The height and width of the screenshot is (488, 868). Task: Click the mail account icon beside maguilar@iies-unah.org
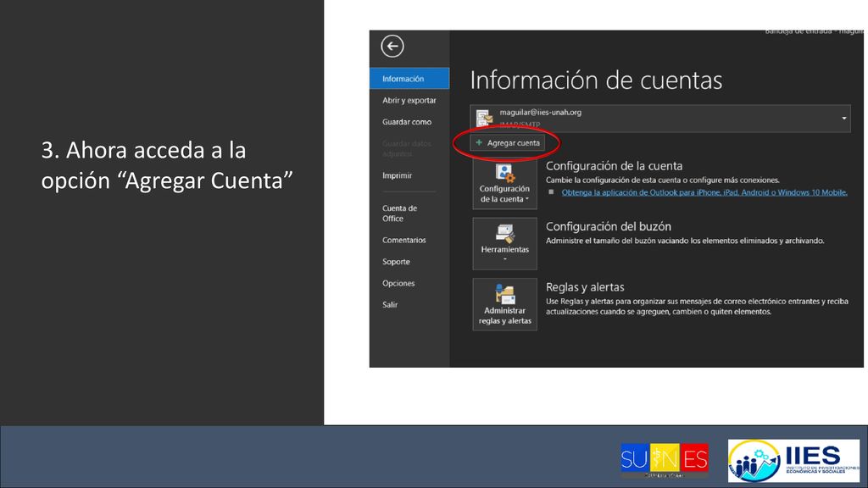[x=484, y=117]
